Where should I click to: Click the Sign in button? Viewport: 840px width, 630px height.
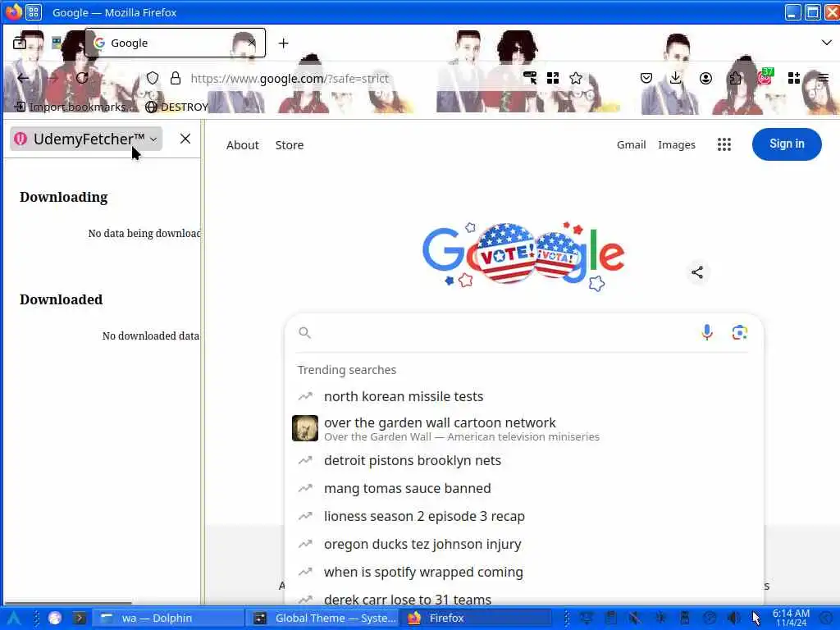click(x=787, y=144)
